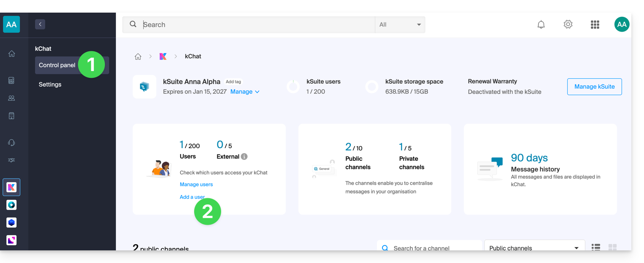
Task: Open the apps grid launcher
Action: (595, 25)
